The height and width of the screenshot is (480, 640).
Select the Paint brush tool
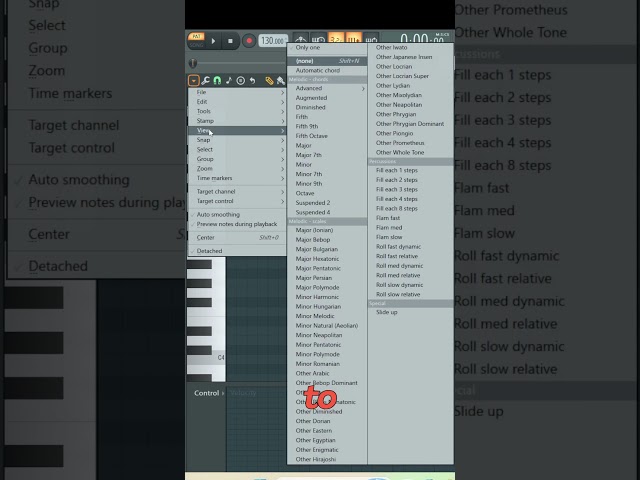[x=280, y=80]
